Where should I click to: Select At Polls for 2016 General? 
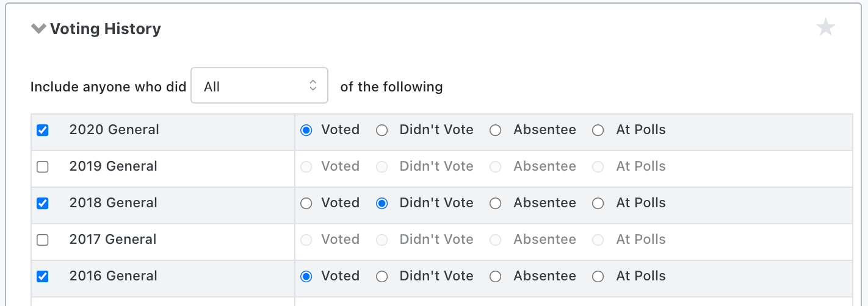point(598,276)
